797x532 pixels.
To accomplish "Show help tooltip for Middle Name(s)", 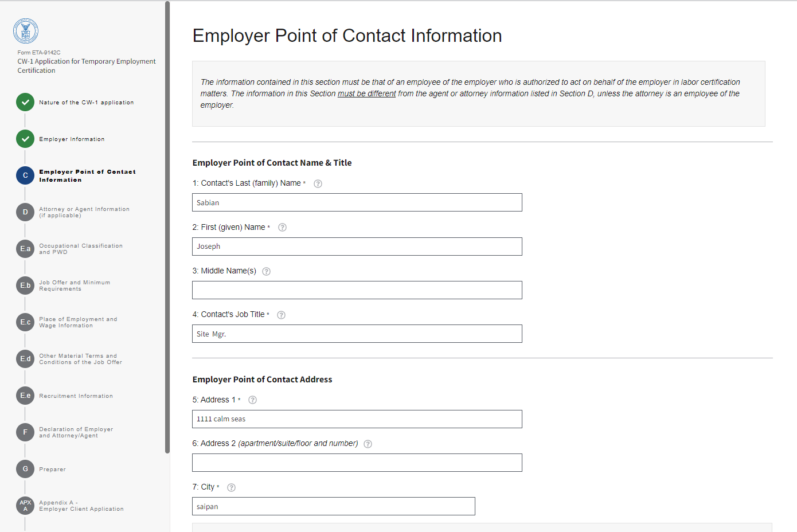I will [266, 272].
